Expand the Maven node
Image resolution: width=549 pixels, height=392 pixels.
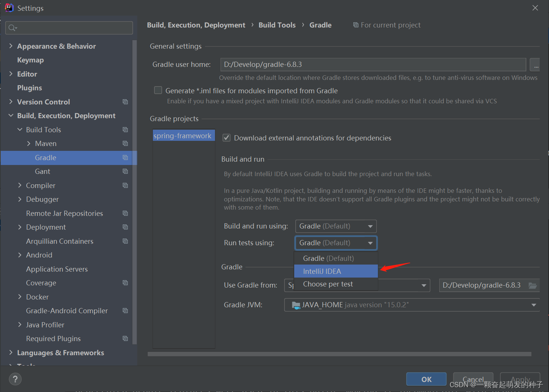coord(29,143)
